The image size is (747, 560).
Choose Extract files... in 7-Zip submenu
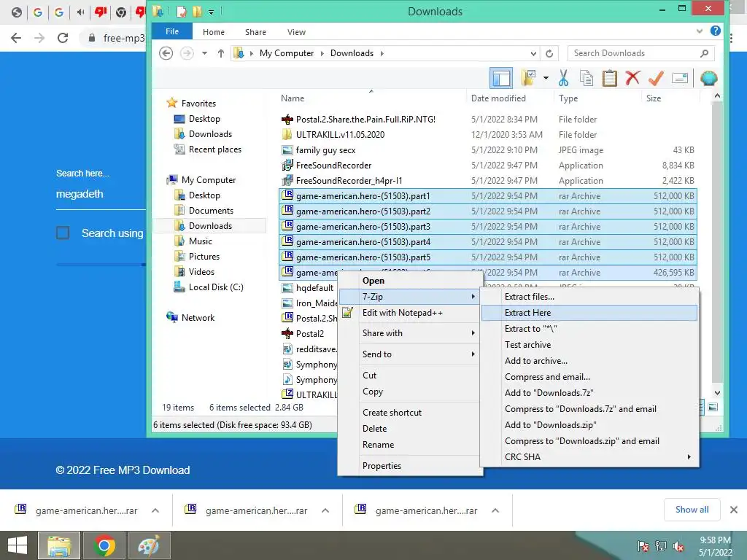pos(589,297)
